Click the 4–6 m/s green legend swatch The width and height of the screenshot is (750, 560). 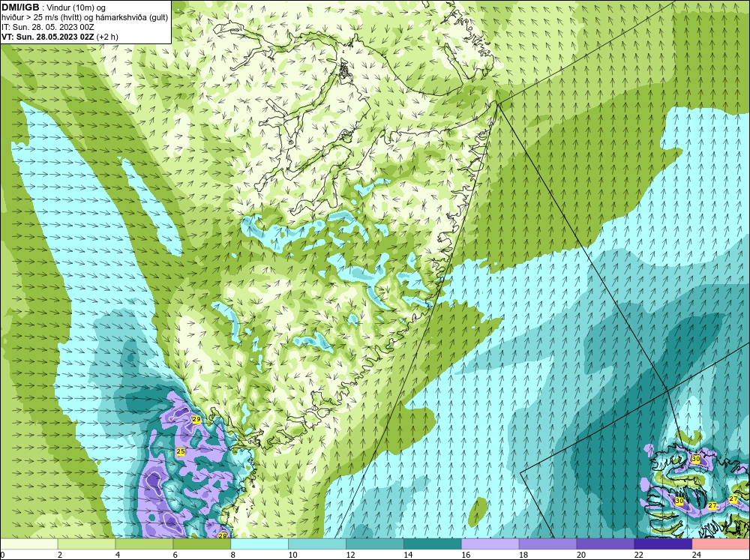144,544
